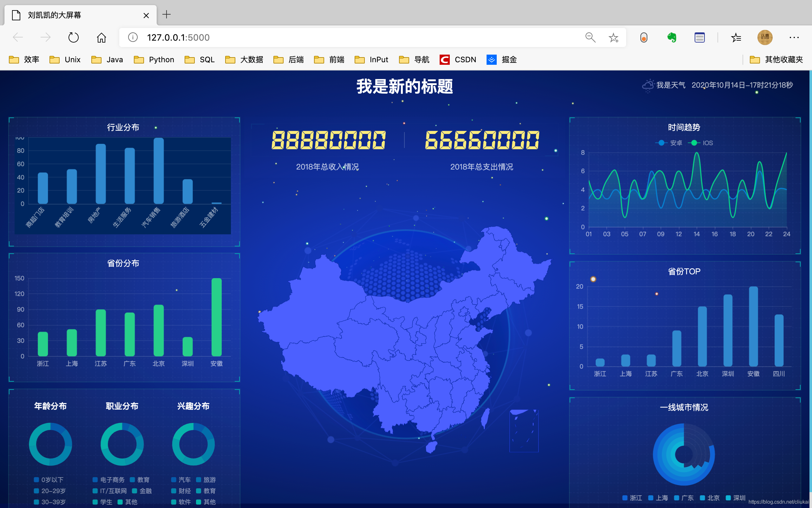Image resolution: width=812 pixels, height=508 pixels.
Task: Click the 汽车销售 bar in 行业分布 chart
Action: 159,171
